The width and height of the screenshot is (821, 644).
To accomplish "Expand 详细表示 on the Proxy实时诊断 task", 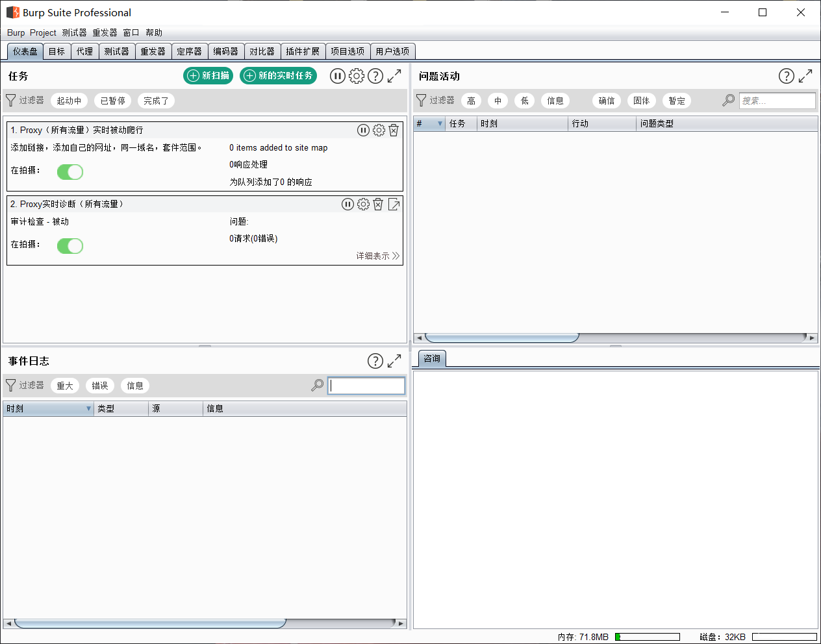I will [377, 256].
